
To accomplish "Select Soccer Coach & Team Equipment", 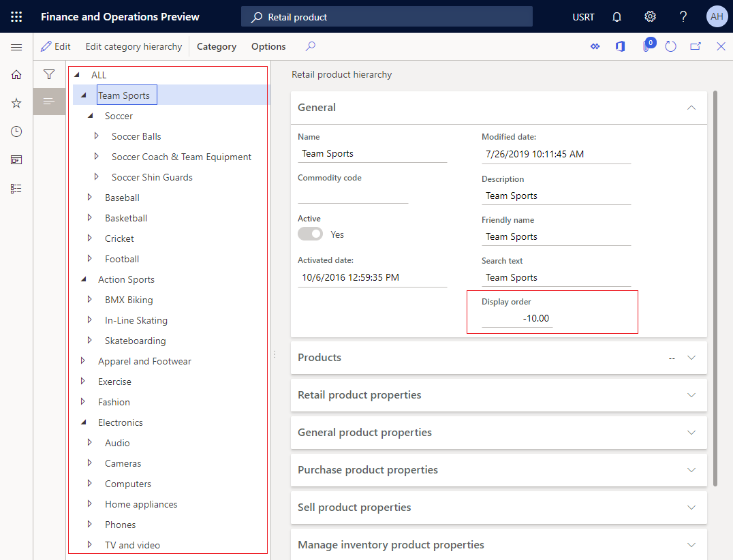I will [181, 157].
